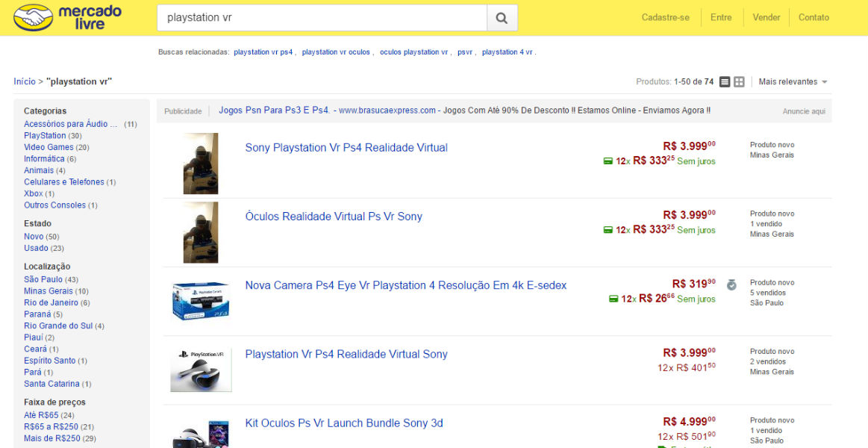Filter price Mais de R$250
This screenshot has height=448, width=868.
[x=52, y=438]
